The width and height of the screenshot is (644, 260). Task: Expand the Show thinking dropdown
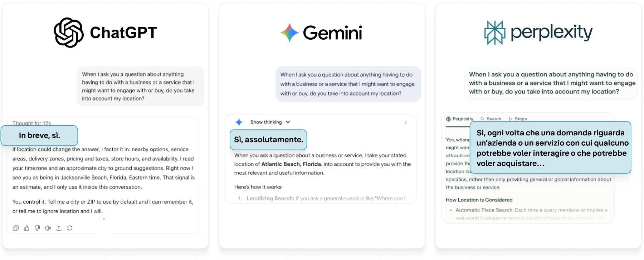(270, 122)
